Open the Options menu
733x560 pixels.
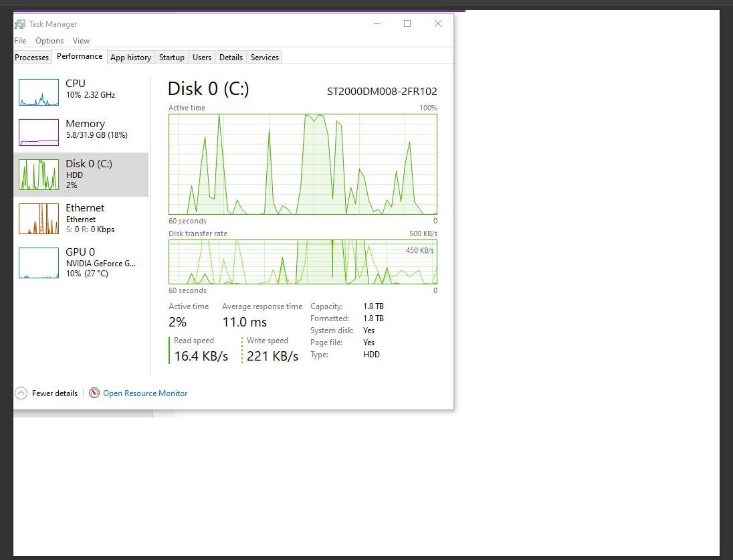[49, 41]
